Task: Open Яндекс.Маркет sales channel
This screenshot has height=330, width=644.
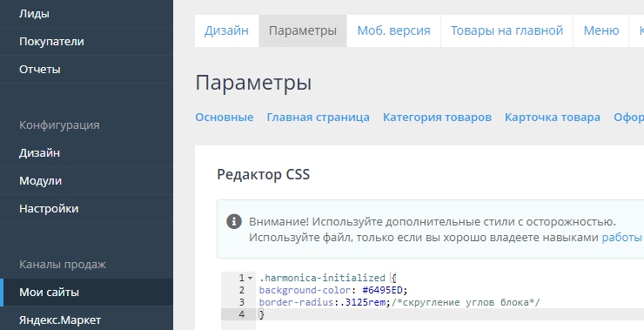Action: coord(60,320)
